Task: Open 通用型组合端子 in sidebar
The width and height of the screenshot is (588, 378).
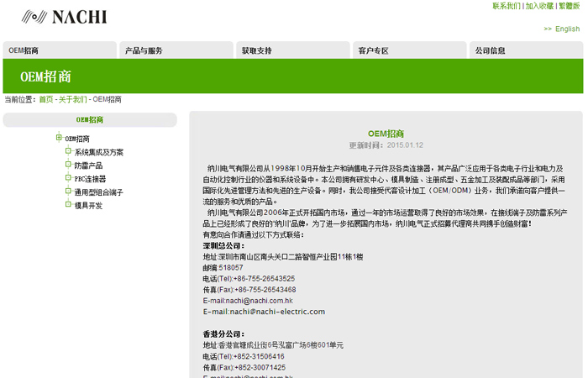Action: [98, 192]
